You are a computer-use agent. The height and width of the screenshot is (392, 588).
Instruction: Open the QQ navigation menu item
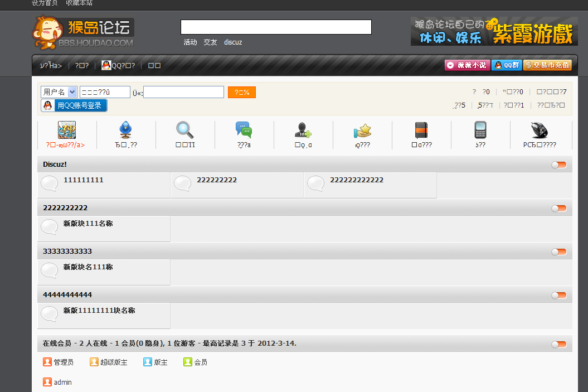coord(119,65)
